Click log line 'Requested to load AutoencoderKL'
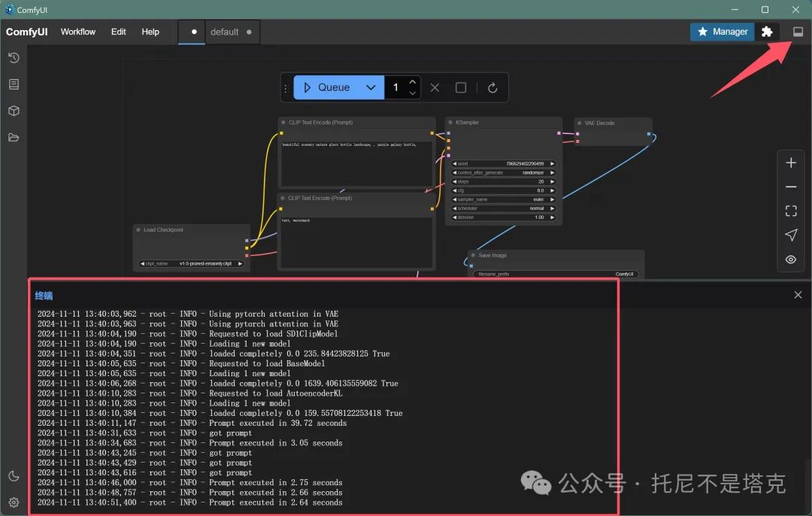Image resolution: width=812 pixels, height=516 pixels. 190,393
